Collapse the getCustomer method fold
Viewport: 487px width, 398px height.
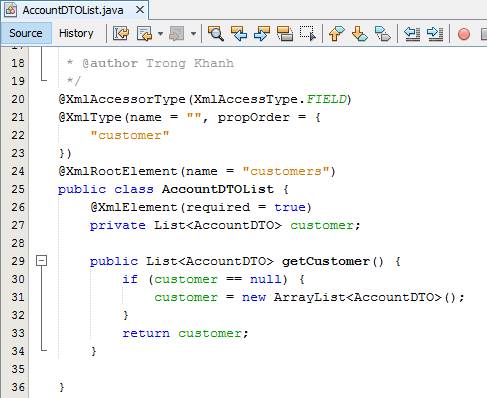pos(42,261)
